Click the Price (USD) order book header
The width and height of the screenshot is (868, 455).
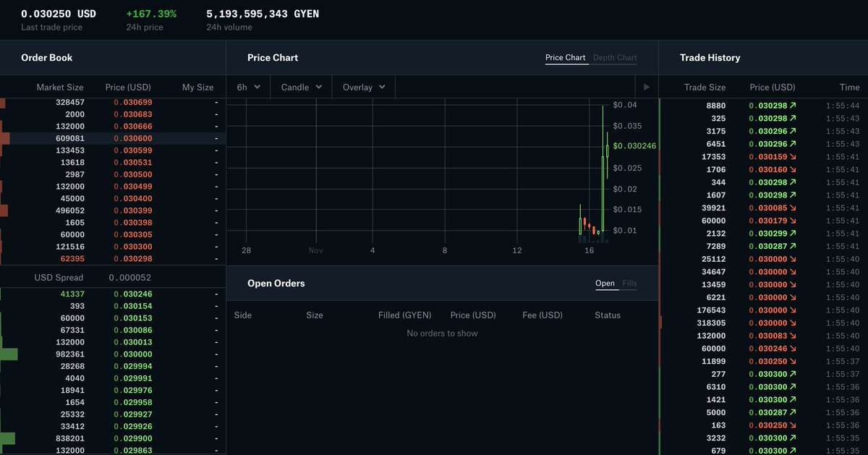[128, 88]
